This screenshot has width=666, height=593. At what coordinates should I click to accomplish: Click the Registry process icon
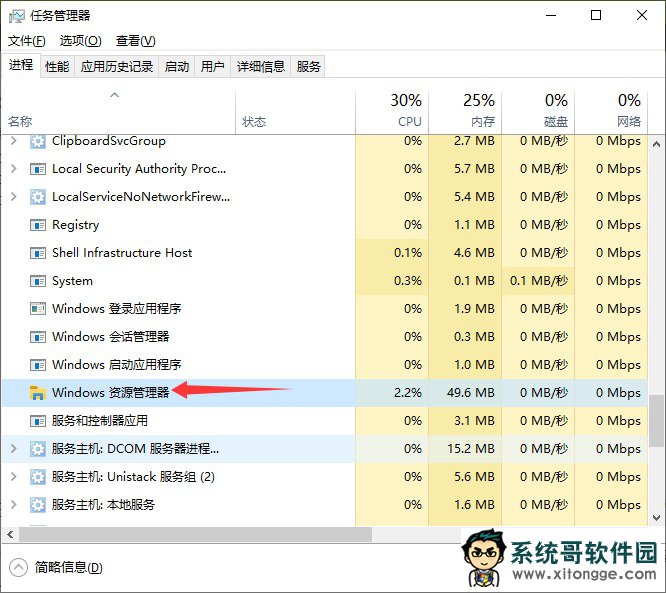click(38, 225)
